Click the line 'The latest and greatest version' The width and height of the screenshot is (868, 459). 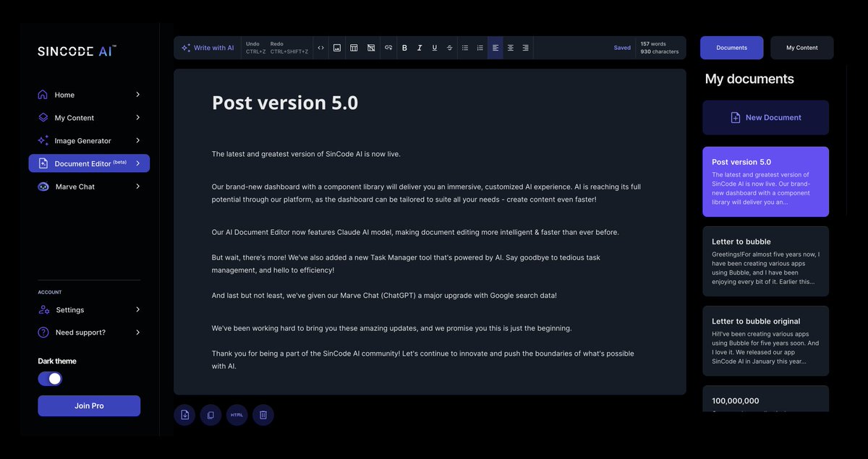coord(306,153)
